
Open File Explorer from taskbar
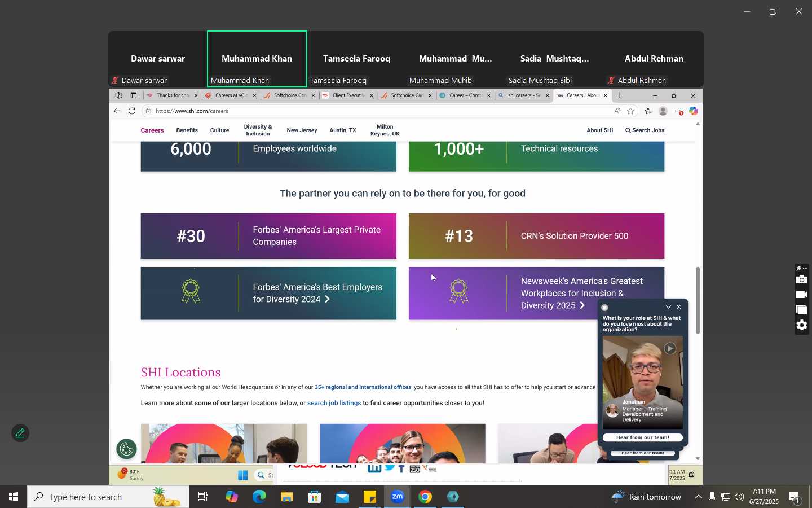coord(286,497)
